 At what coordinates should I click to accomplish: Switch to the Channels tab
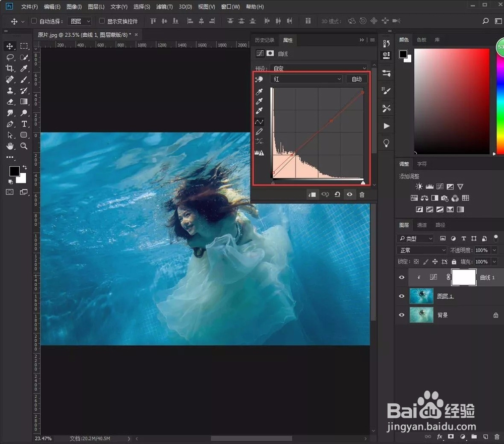pyautogui.click(x=422, y=225)
